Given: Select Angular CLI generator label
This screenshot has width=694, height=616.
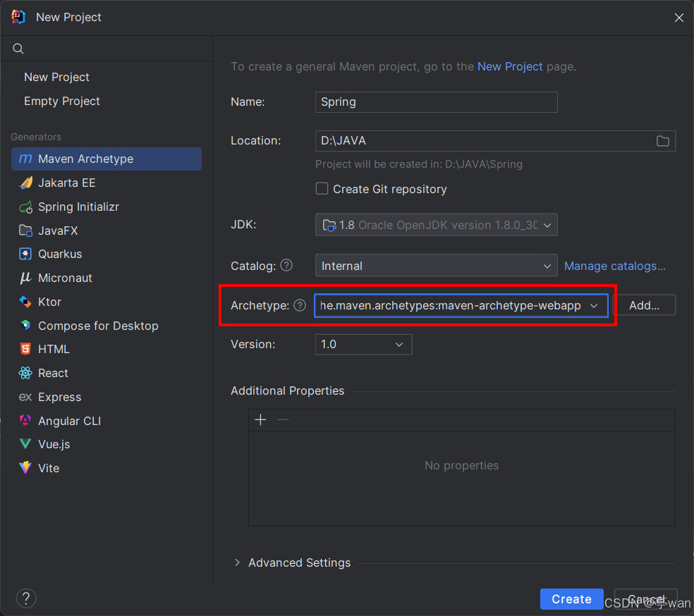Looking at the screenshot, I should (70, 421).
